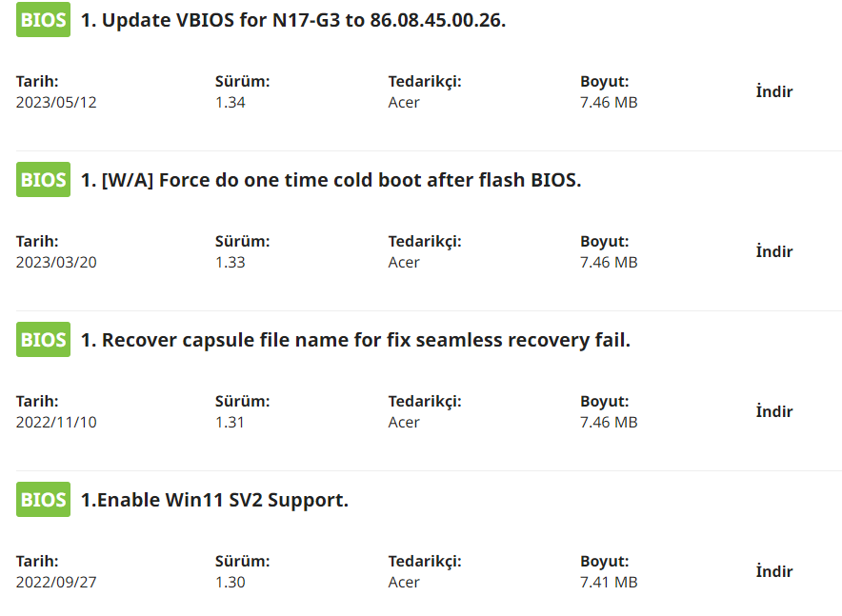
Task: Click version number 1.31
Action: pos(230,423)
